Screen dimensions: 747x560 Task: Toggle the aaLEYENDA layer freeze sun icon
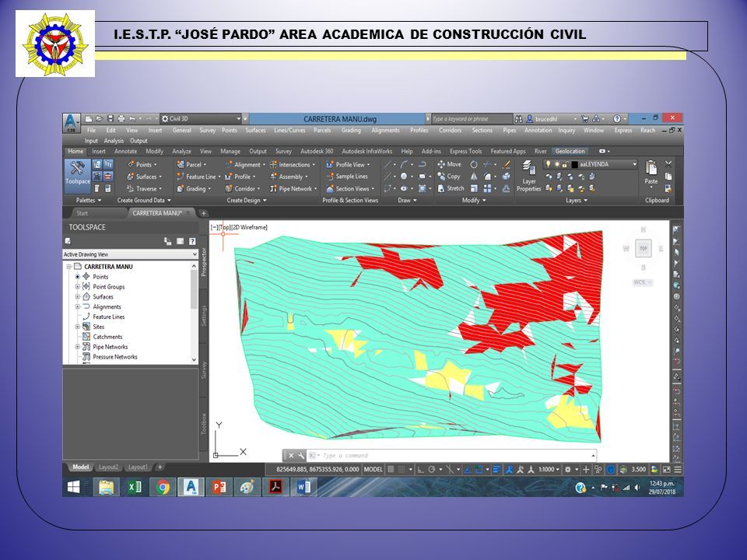556,164
